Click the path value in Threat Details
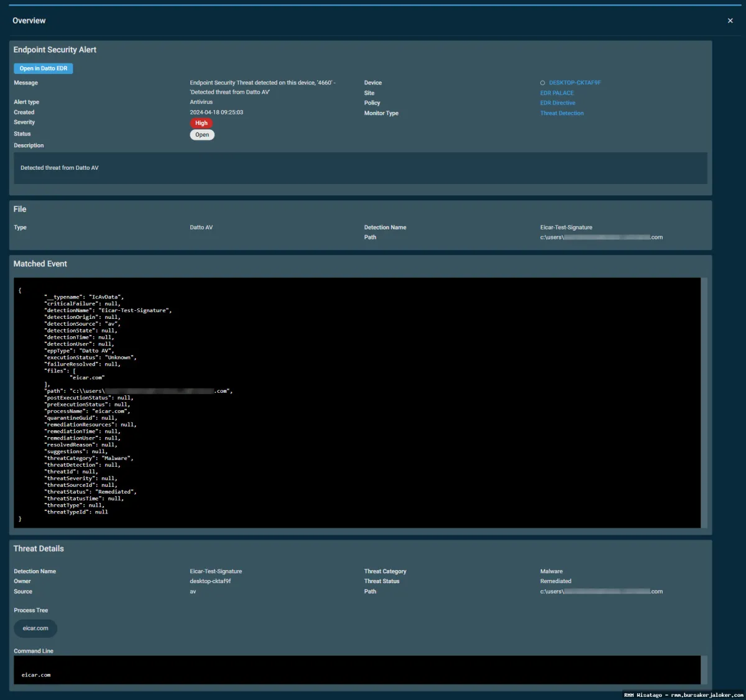The height and width of the screenshot is (700, 746). (x=601, y=592)
